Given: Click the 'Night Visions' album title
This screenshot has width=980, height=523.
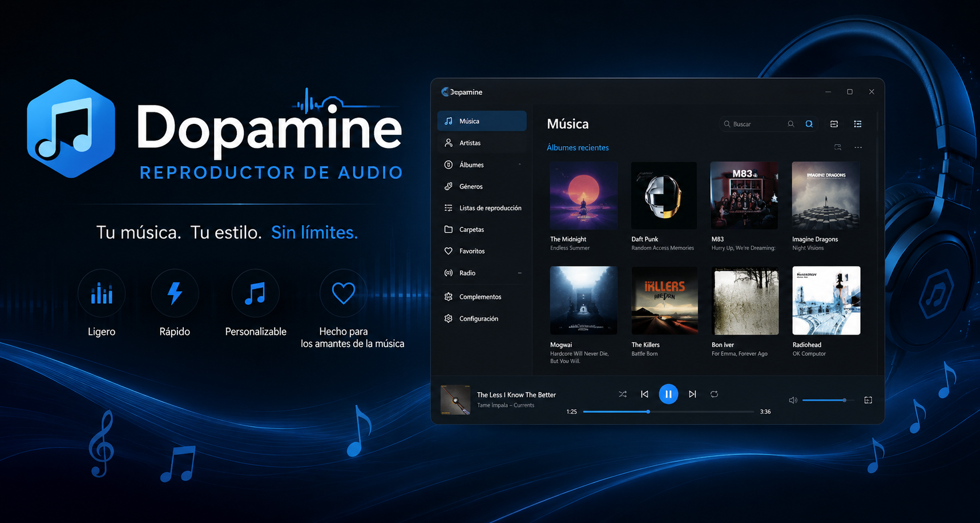Looking at the screenshot, I should [808, 248].
